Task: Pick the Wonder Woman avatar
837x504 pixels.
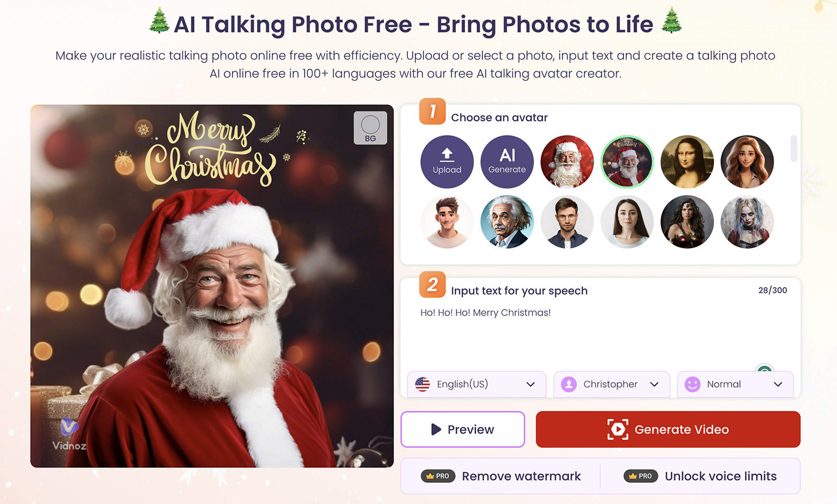Action: pos(687,222)
